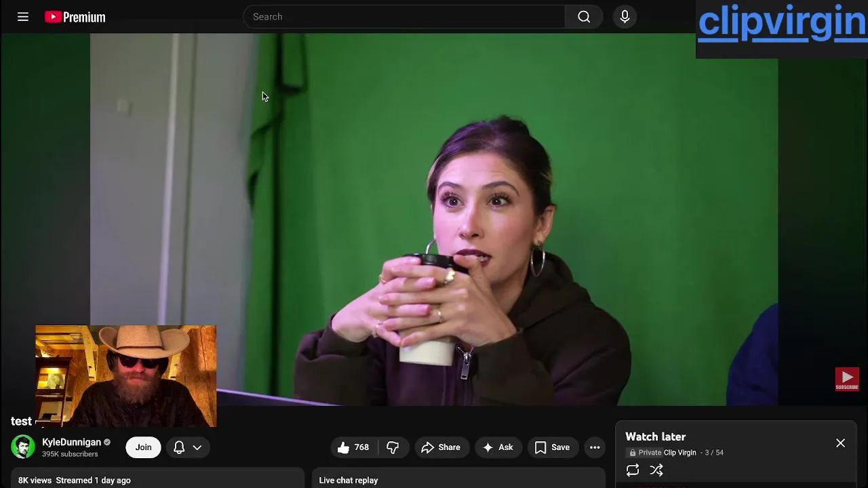Screen dimensions: 868x488
Task: Click the main video player
Action: (x=434, y=220)
